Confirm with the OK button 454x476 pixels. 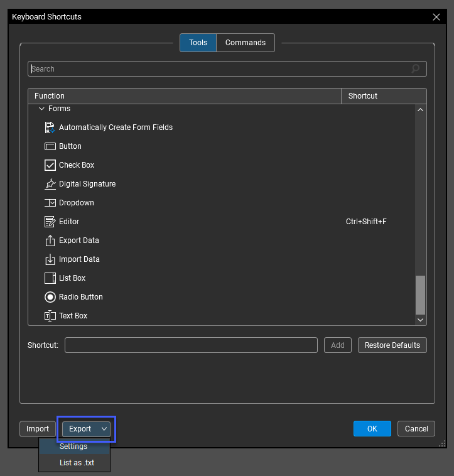pos(372,429)
